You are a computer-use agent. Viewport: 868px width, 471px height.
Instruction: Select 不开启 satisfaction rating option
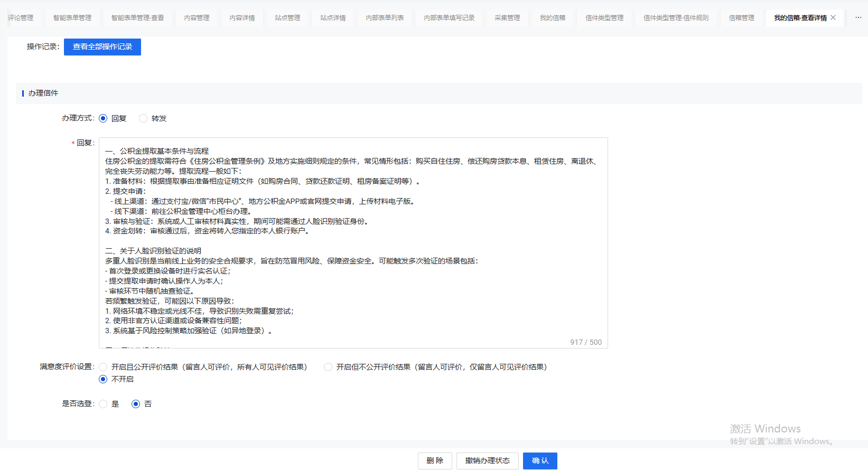103,379
